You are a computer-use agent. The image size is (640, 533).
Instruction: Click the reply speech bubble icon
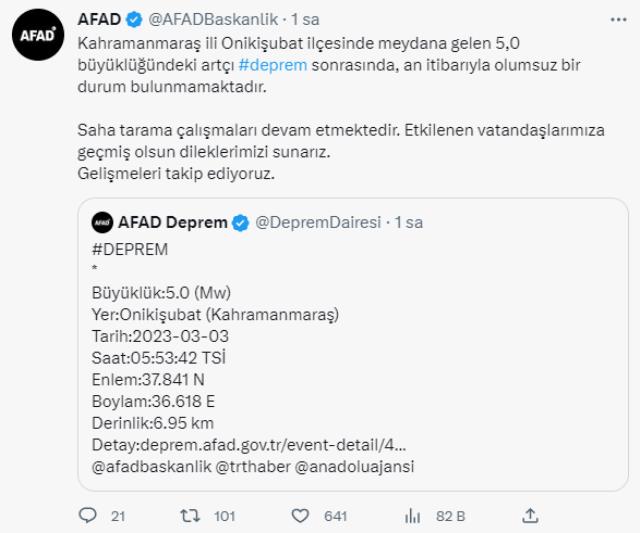[x=86, y=515]
